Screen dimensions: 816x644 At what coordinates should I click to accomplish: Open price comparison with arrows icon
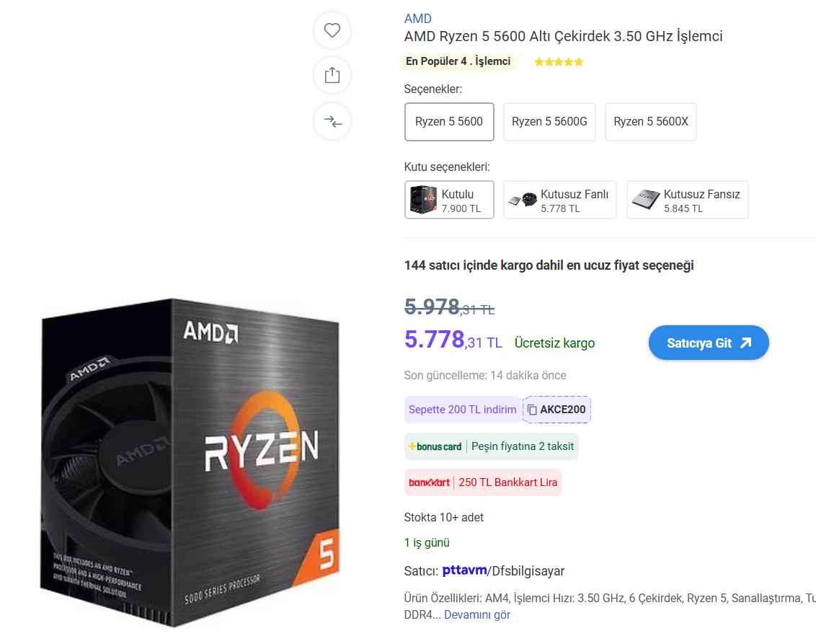click(332, 122)
